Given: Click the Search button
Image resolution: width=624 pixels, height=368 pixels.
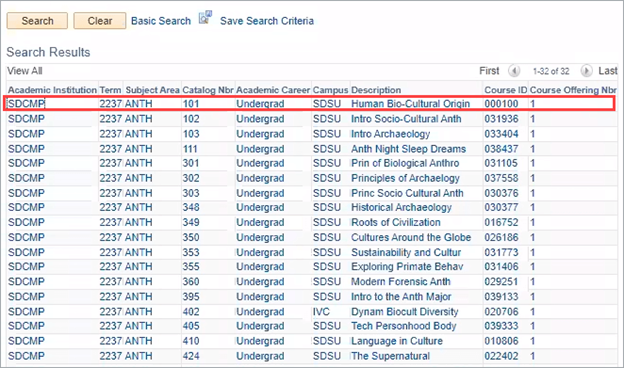Looking at the screenshot, I should [x=37, y=21].
